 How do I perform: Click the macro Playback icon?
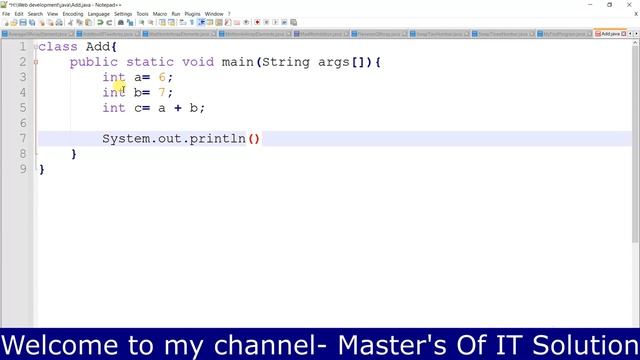click(x=275, y=22)
